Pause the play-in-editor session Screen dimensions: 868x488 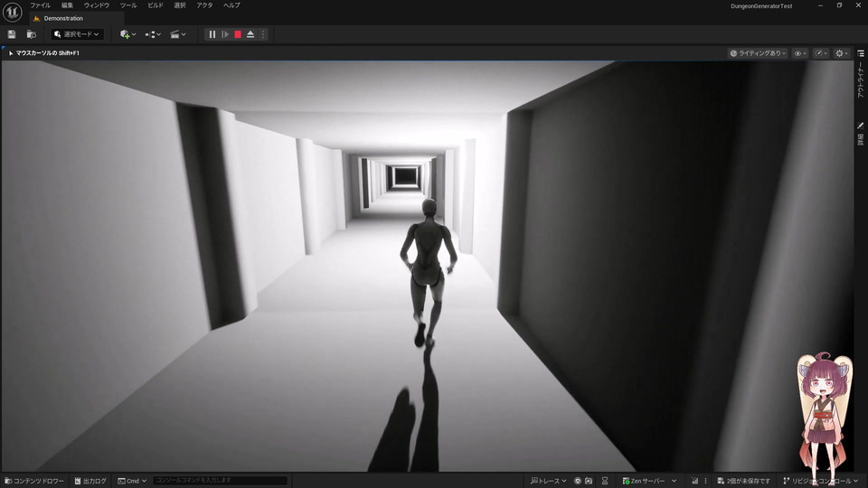point(212,34)
